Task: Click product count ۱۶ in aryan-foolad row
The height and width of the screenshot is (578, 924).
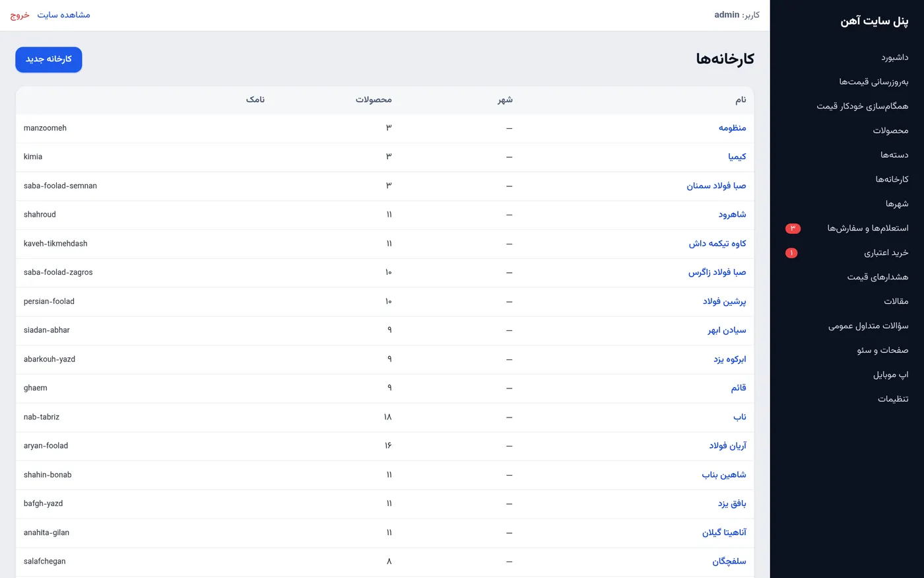Action: pyautogui.click(x=388, y=446)
